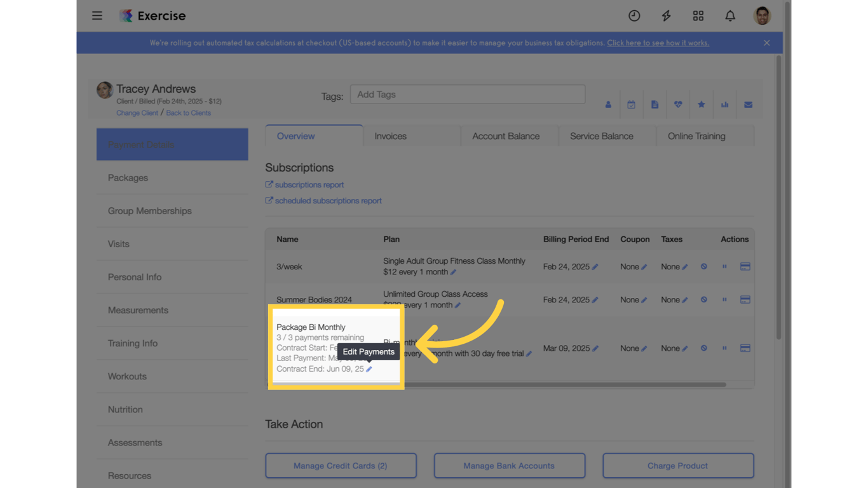Open the client notes document icon
The width and height of the screenshot is (868, 488).
click(x=655, y=104)
